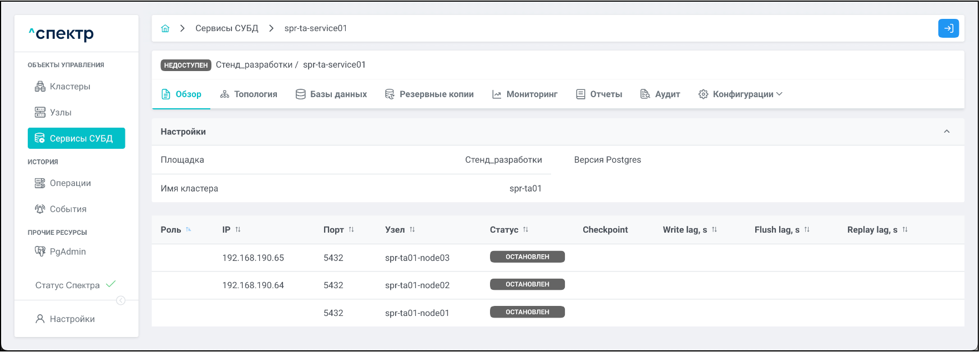Collapse the Настройки panel chevron
The image size is (980, 352).
click(x=947, y=132)
